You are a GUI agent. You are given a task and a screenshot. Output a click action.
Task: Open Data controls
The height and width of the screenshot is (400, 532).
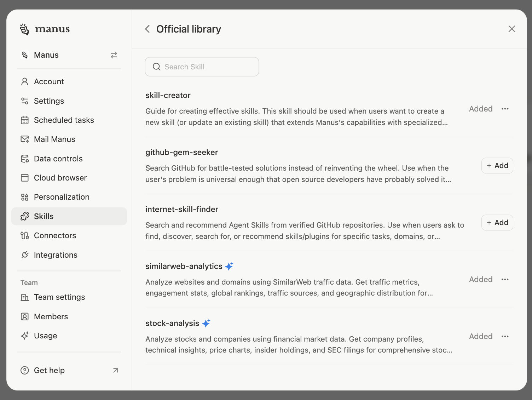[69, 159]
